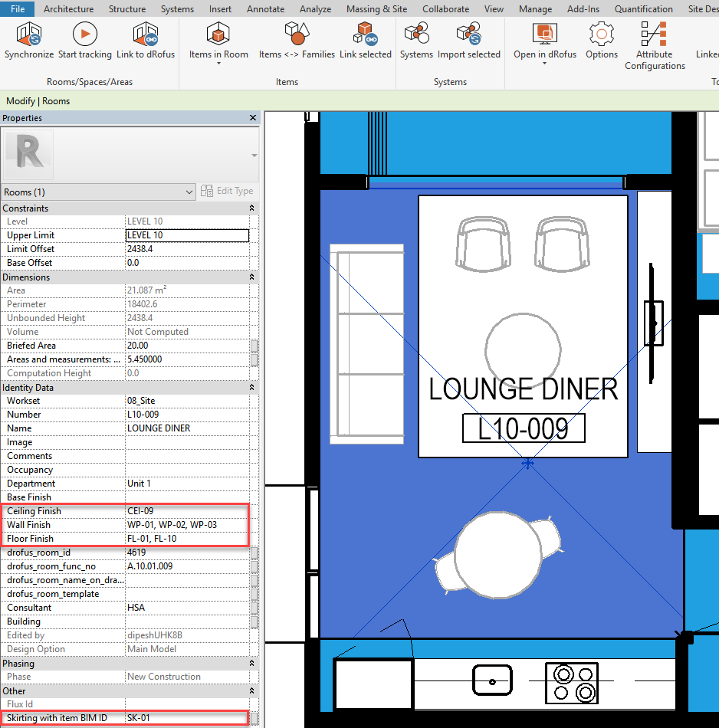Screen dimensions: 719x728
Task: Collapse the Constraints section
Action: coord(251,208)
